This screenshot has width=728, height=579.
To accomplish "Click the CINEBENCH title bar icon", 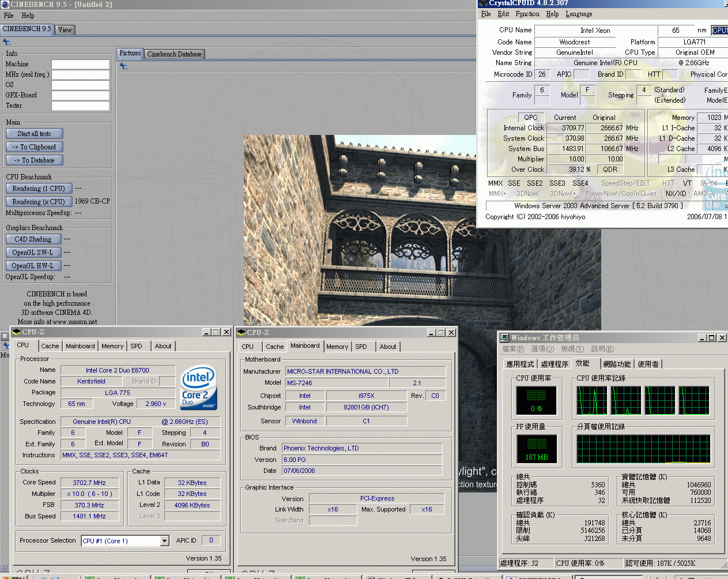I will (x=5, y=4).
